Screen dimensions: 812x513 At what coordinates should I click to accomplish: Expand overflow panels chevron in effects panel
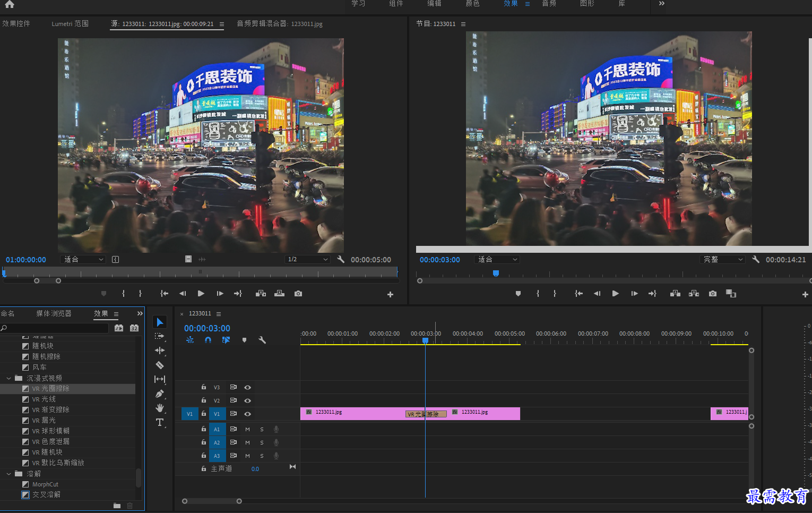tap(140, 313)
